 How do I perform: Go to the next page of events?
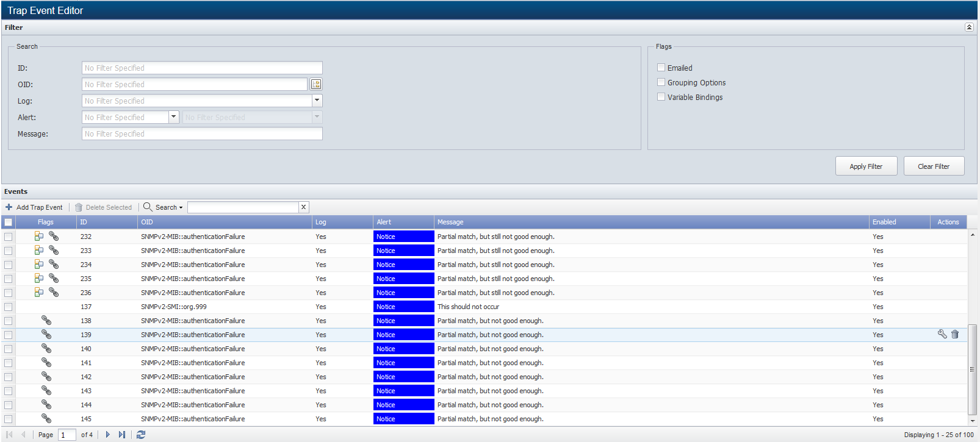point(108,435)
